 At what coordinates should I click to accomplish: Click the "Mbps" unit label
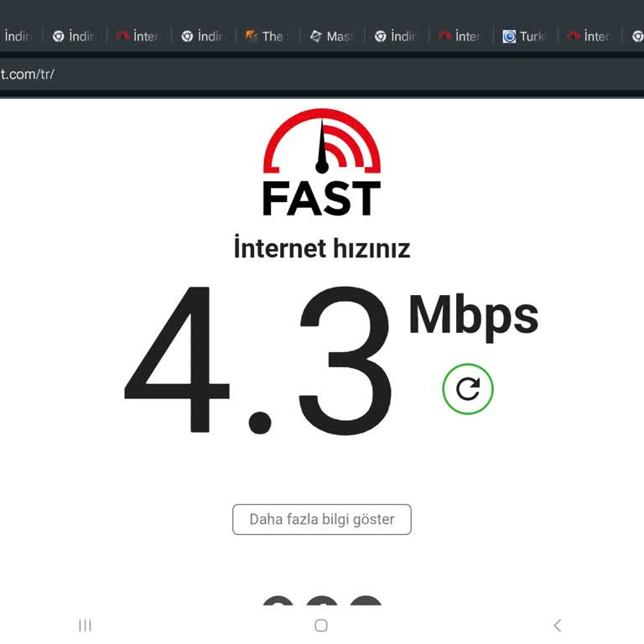[x=473, y=316]
